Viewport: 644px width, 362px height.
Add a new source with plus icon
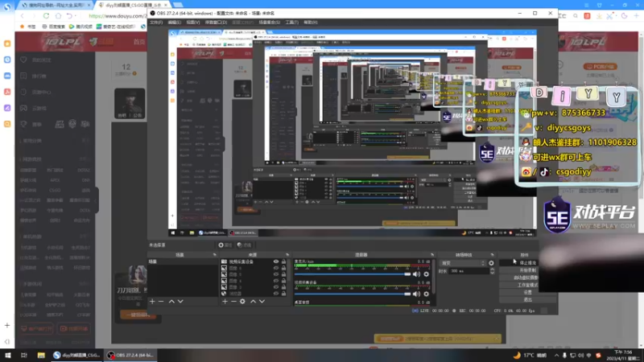click(x=225, y=301)
